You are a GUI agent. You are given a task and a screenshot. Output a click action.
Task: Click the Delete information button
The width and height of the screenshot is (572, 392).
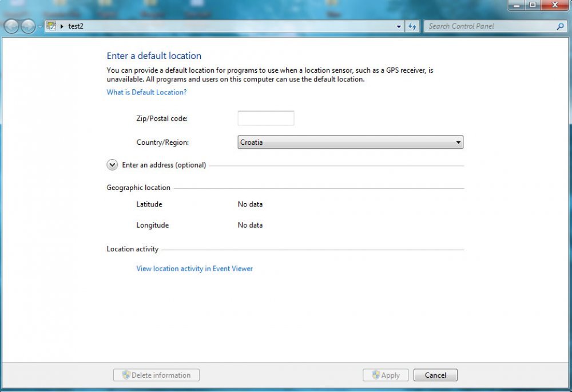pyautogui.click(x=157, y=375)
